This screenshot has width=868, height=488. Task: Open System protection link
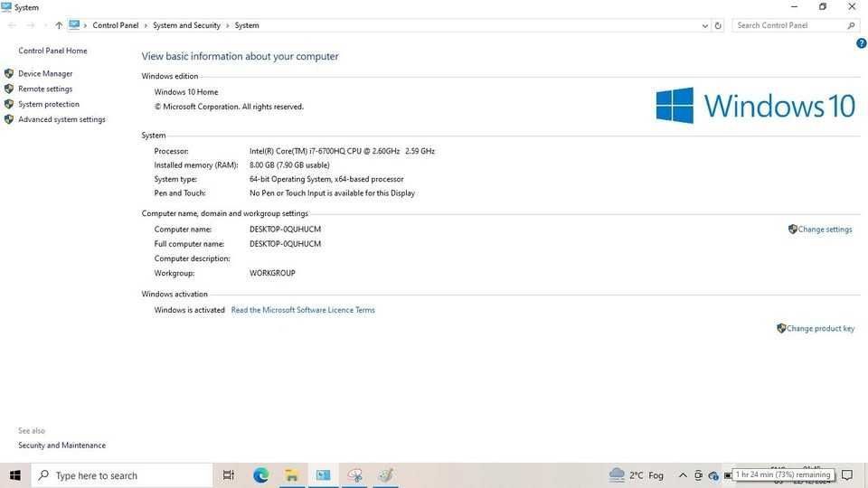coord(49,104)
